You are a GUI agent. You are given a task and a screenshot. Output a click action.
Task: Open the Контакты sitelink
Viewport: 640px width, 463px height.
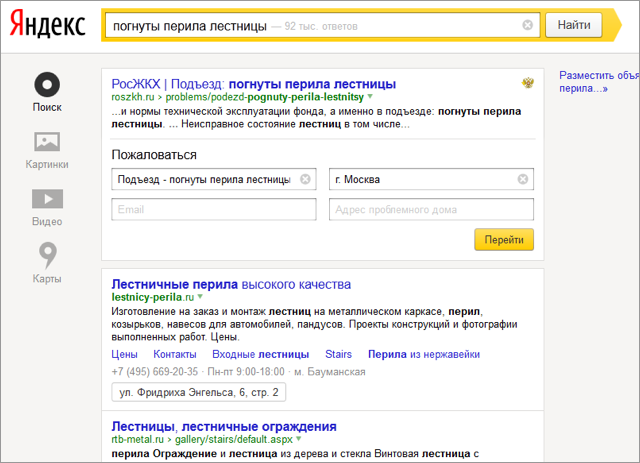point(174,354)
